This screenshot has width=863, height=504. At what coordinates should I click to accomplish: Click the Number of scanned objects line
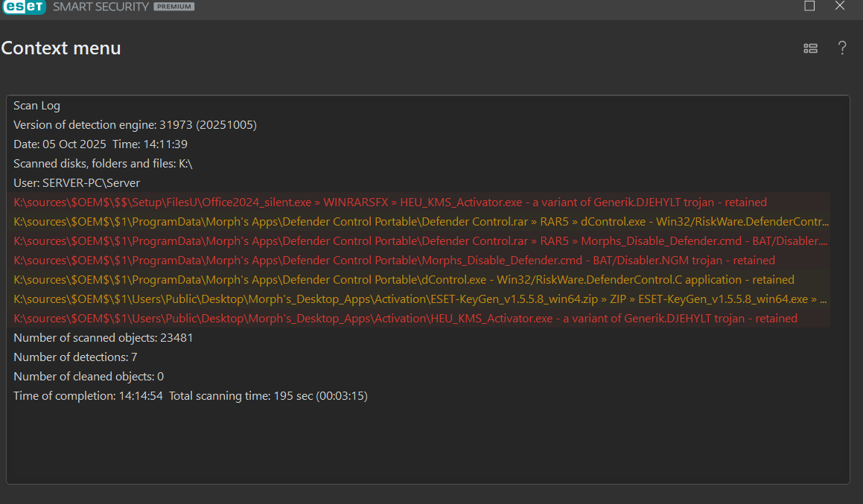click(x=104, y=338)
